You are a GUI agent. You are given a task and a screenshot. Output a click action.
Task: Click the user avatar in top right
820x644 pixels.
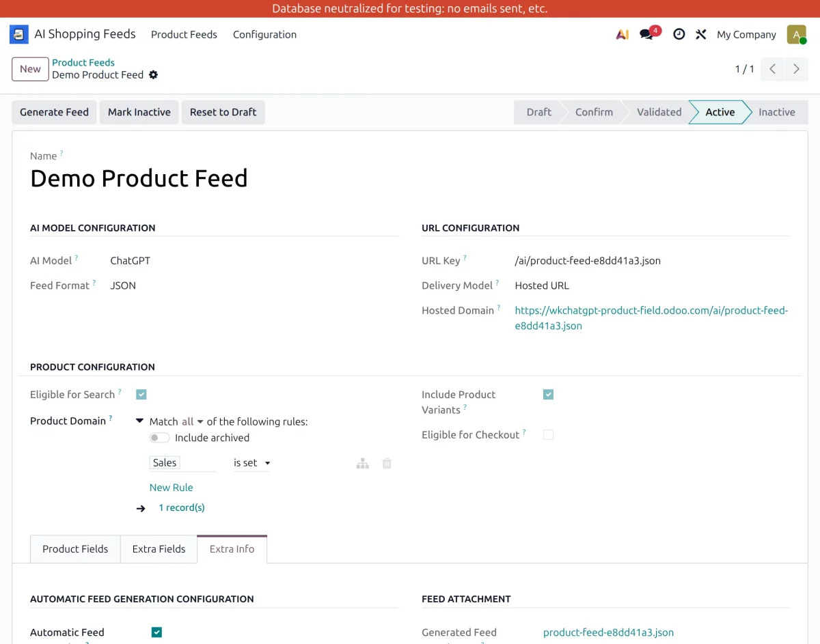point(796,34)
